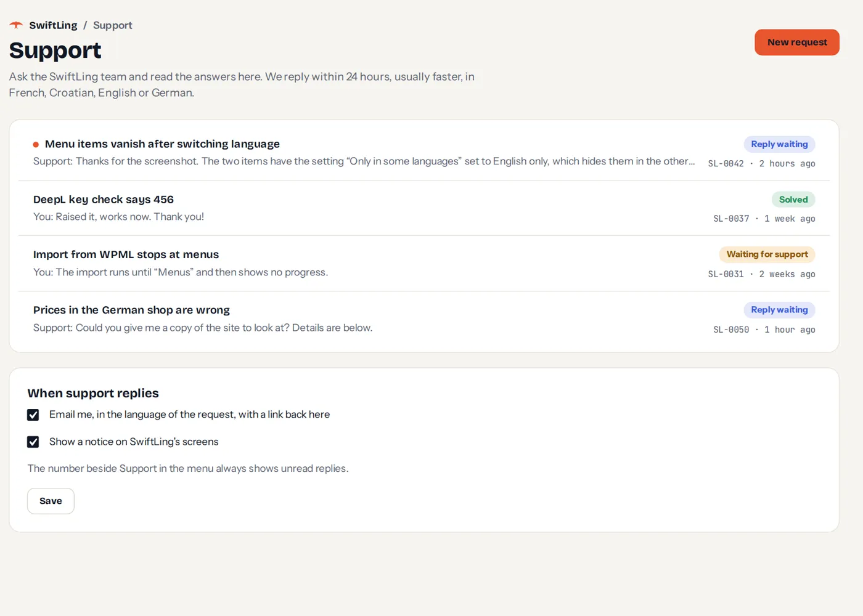Toggle Show a notice on SwiftLing's screens

tap(33, 442)
